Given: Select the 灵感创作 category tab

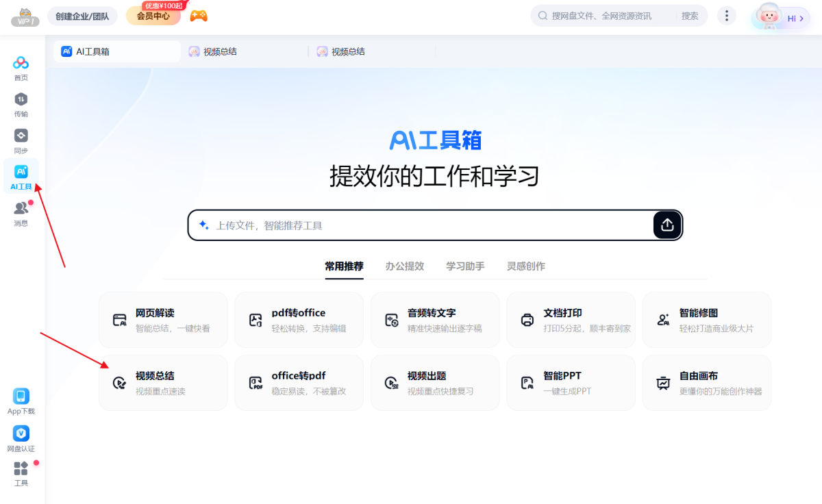Looking at the screenshot, I should tap(526, 266).
